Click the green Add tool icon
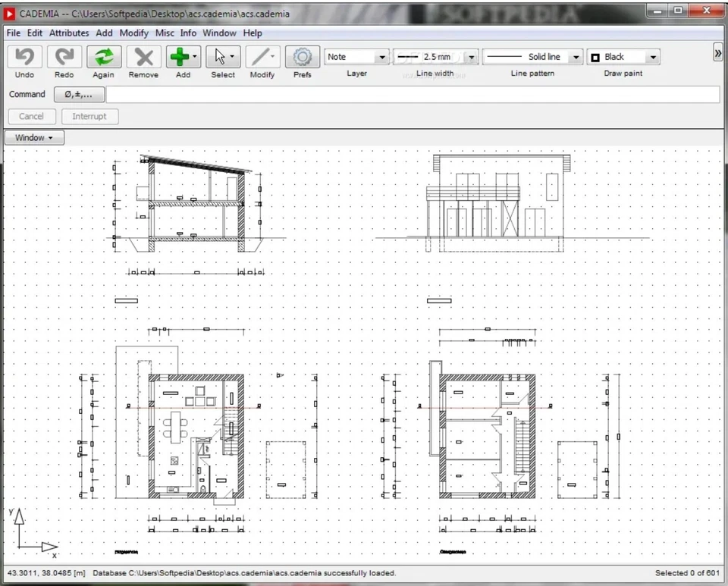 pos(179,57)
